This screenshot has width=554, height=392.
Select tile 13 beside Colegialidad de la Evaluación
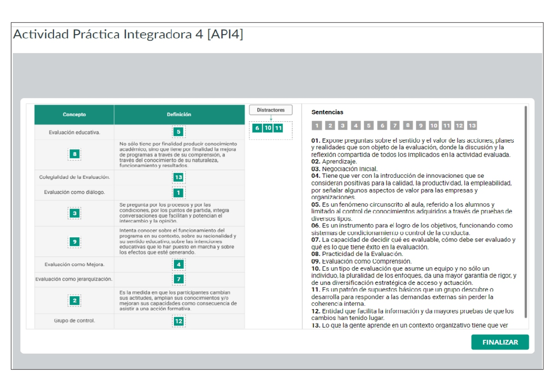(179, 176)
